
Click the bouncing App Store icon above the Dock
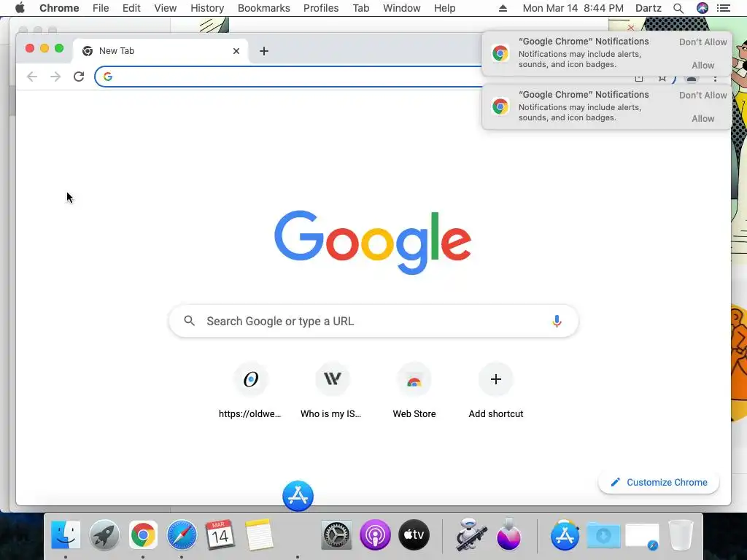298,496
